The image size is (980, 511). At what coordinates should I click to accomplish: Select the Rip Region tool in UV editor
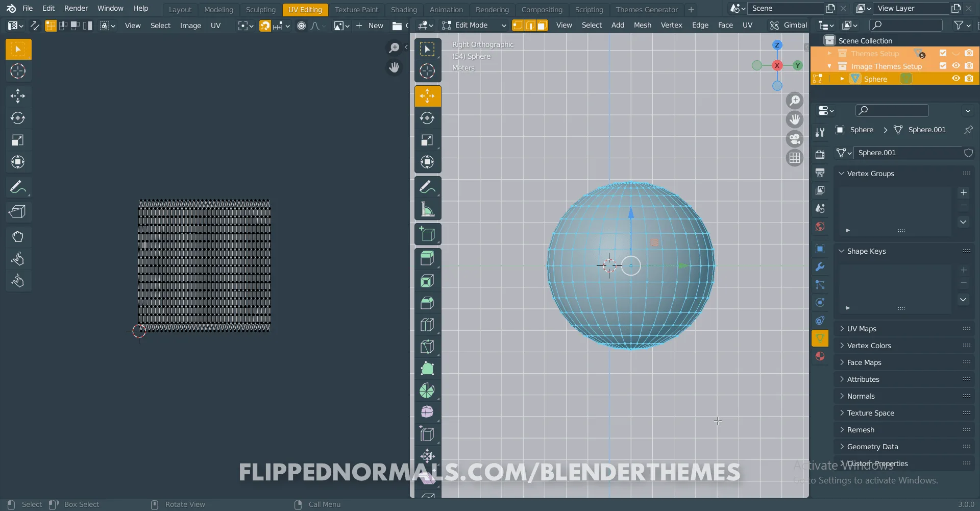coord(18,212)
